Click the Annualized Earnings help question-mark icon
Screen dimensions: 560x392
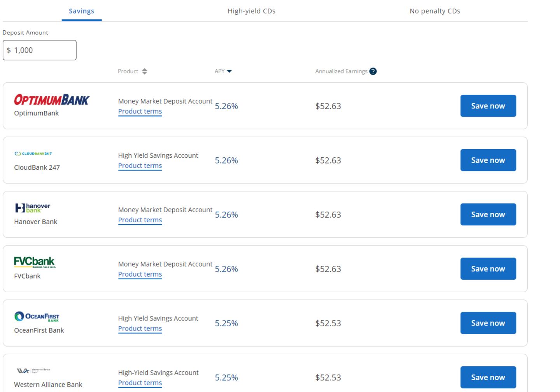[373, 71]
